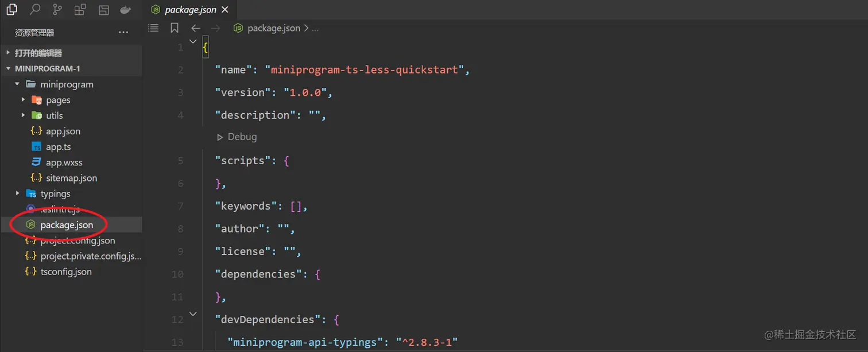Go forward with the right arrow
Viewport: 868px width, 352px height.
[x=215, y=28]
